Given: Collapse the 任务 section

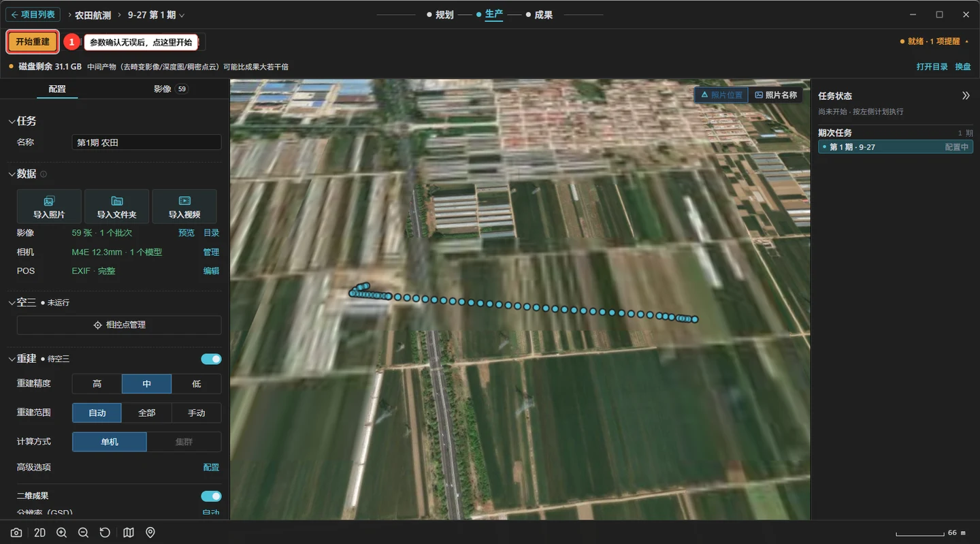Looking at the screenshot, I should (x=12, y=121).
